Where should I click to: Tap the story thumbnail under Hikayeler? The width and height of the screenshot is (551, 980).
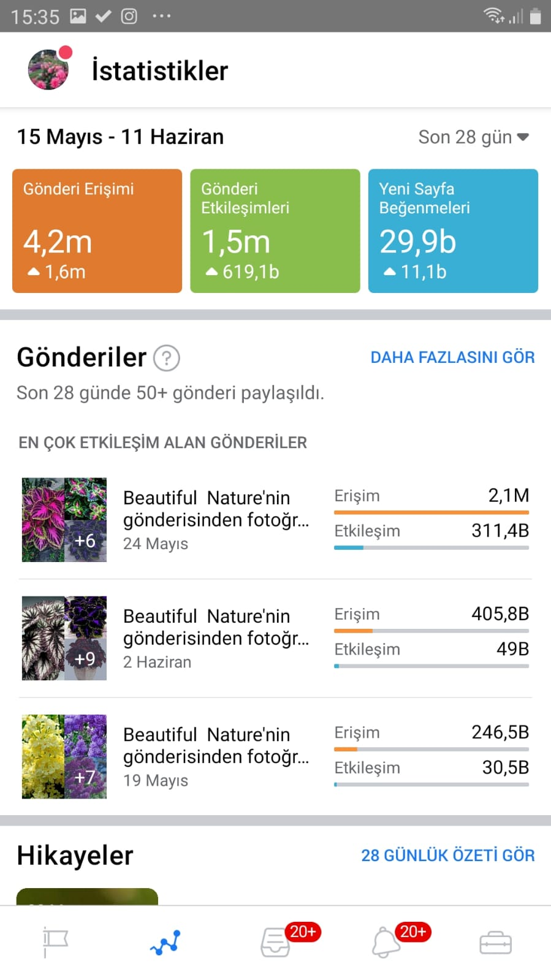(x=87, y=897)
